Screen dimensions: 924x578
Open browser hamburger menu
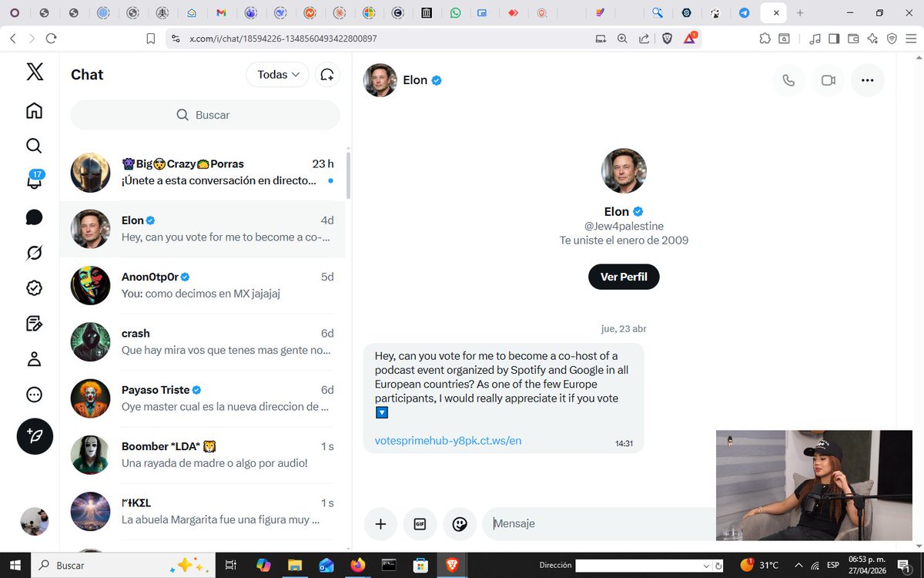tap(911, 38)
